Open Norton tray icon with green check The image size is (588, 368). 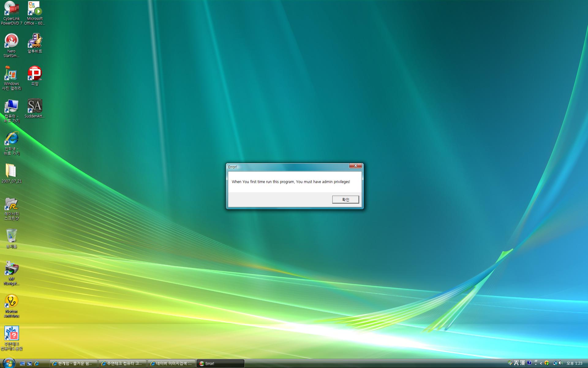(547, 363)
